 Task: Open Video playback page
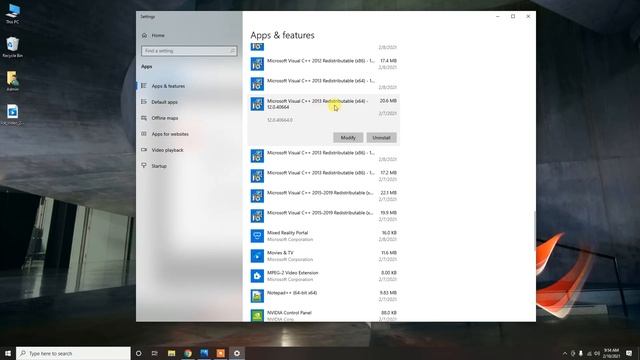click(167, 150)
